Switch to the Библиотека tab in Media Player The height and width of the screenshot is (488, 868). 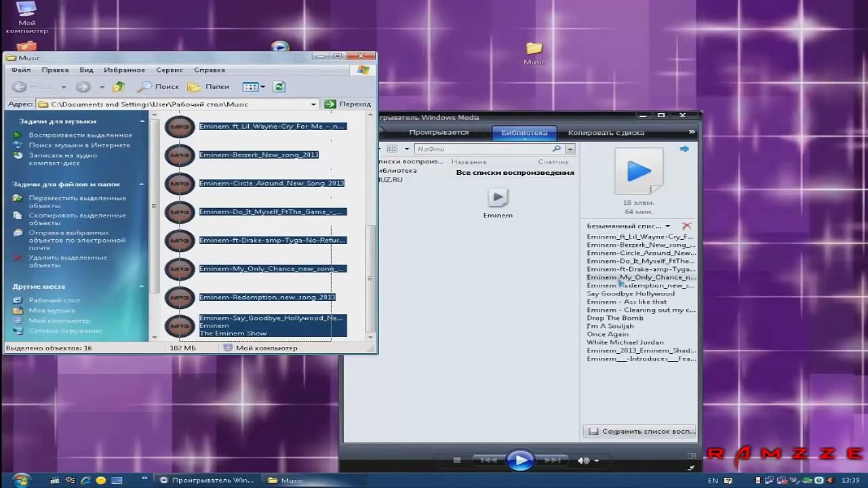[524, 133]
